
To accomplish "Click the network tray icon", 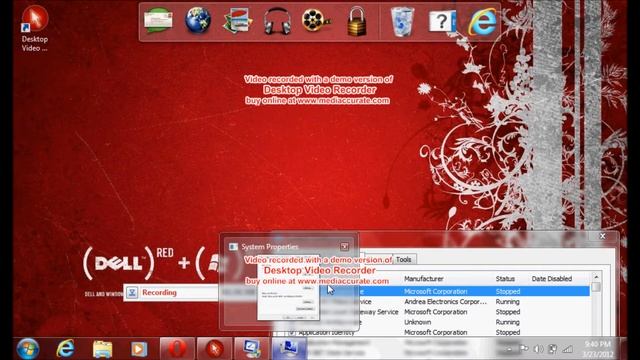I will click(x=552, y=349).
